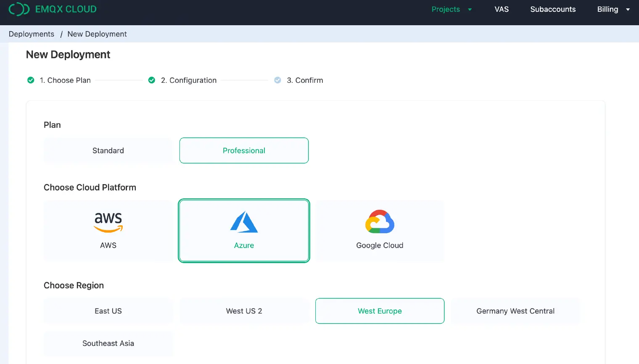Click the Choose Region label

point(74,285)
